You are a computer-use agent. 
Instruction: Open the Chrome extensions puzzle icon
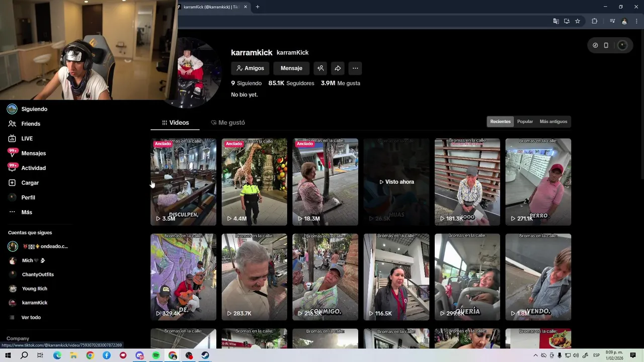pyautogui.click(x=595, y=21)
